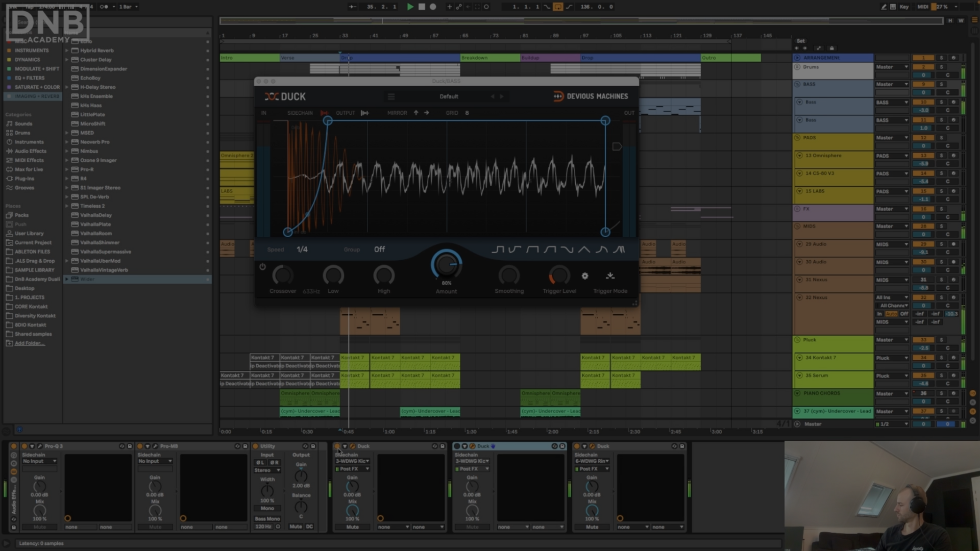The width and height of the screenshot is (980, 551).
Task: Start playback with the transport Play button
Action: pyautogui.click(x=410, y=7)
